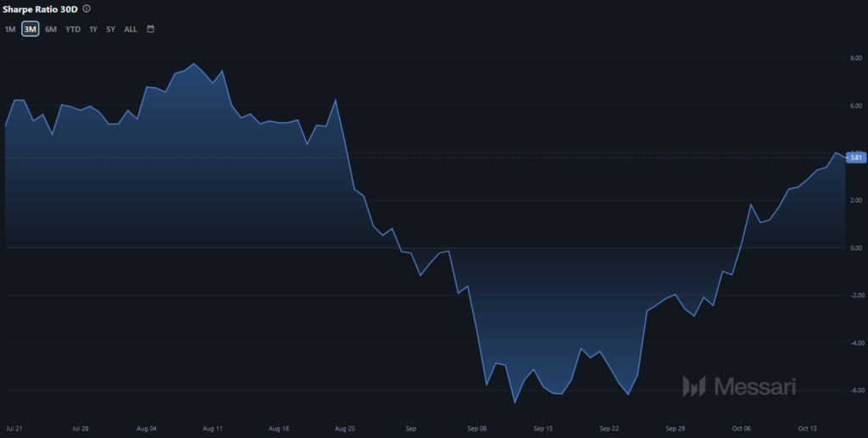This screenshot has height=438, width=868.
Task: Click the 2.00 y-axis label
Action: coord(856,200)
